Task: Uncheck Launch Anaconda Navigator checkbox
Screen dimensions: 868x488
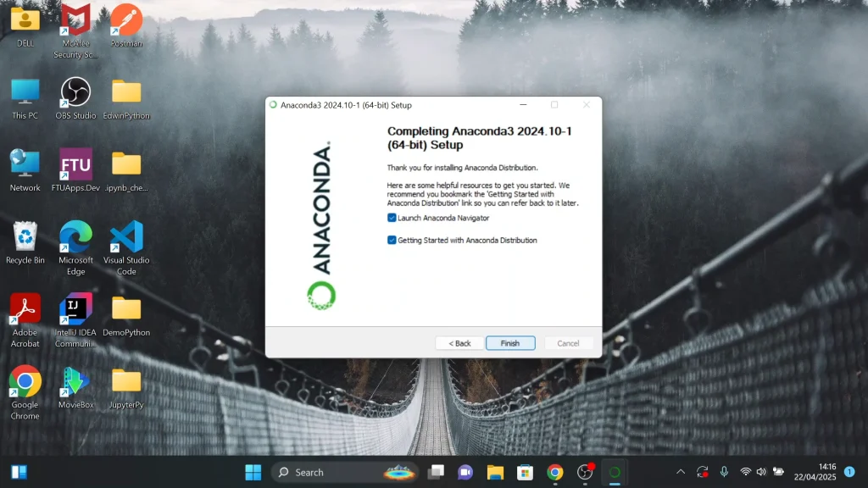Action: pyautogui.click(x=392, y=218)
